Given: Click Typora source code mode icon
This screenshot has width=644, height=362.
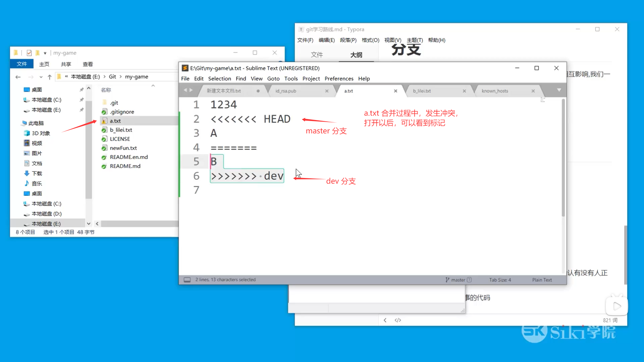Looking at the screenshot, I should click(398, 320).
